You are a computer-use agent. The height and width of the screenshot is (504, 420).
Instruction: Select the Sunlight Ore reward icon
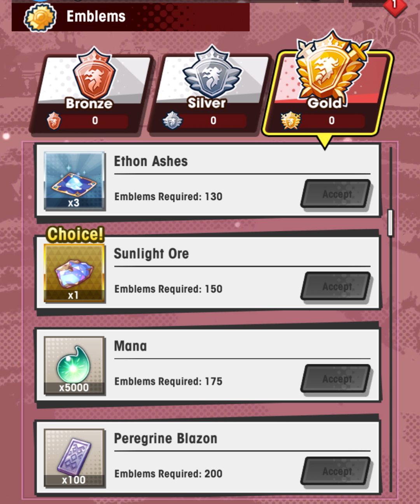74,273
